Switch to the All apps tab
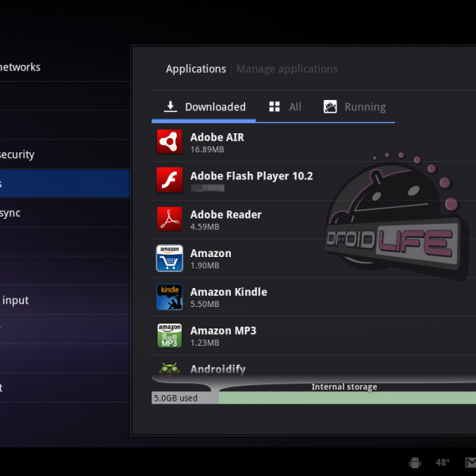The height and width of the screenshot is (476, 476). (x=285, y=107)
